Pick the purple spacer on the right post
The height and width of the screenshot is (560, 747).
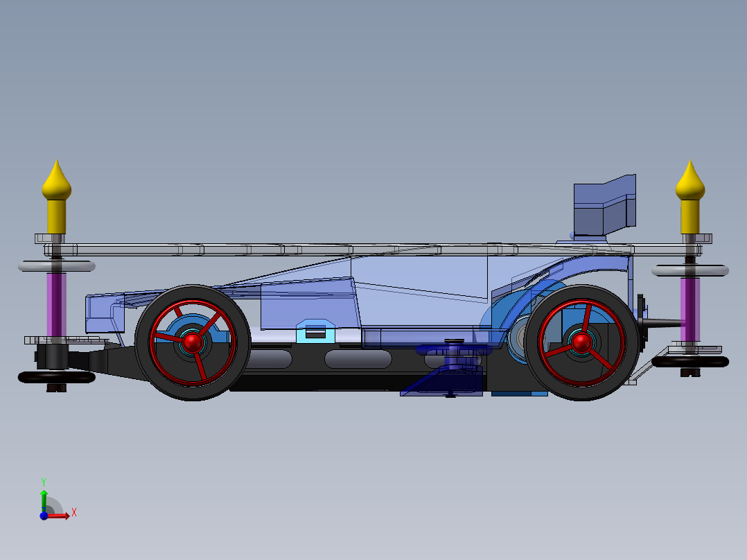[690, 309]
